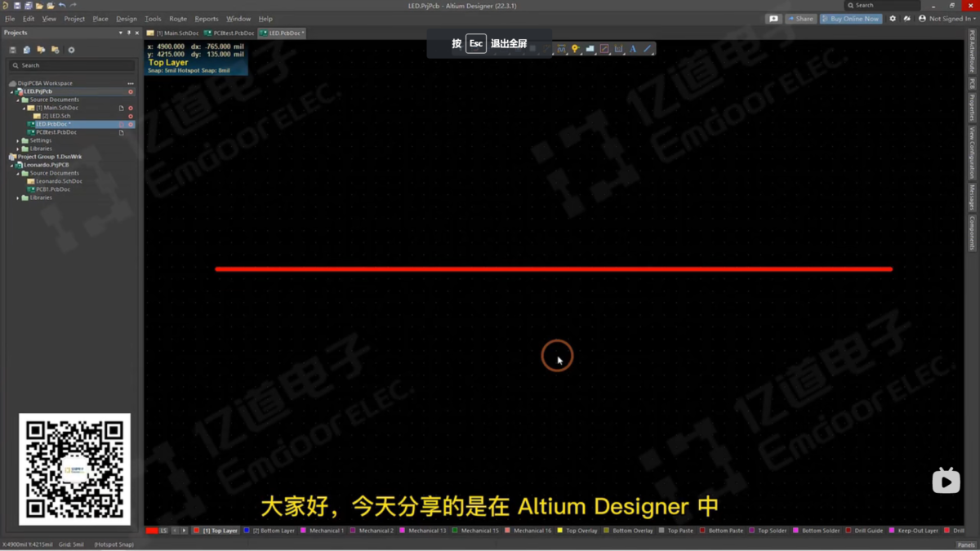Collapse Source Documents under LED.PrjPcb
This screenshot has height=551, width=980.
pos(18,100)
